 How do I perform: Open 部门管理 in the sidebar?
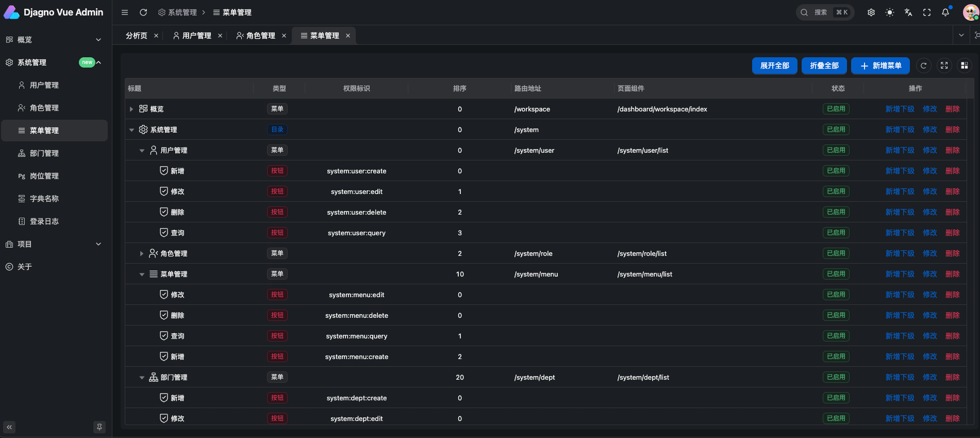pyautogui.click(x=44, y=153)
